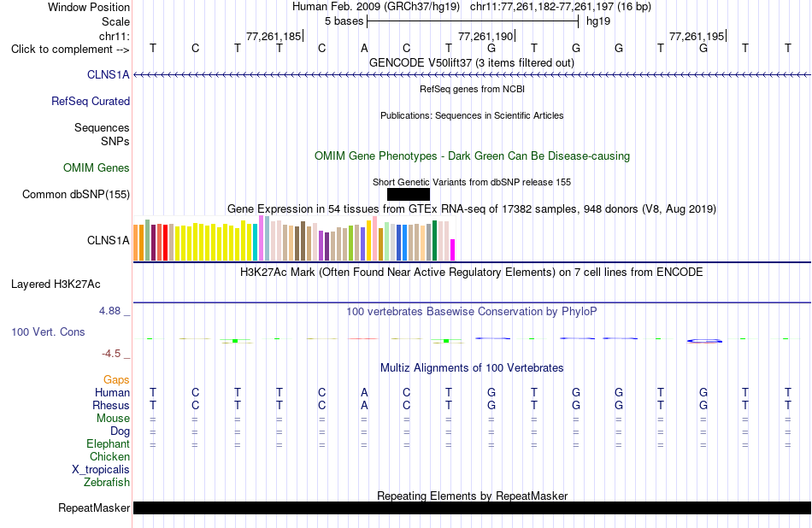Open the CLNS1A label of GENCODE track
812x528 pixels.
point(108,74)
